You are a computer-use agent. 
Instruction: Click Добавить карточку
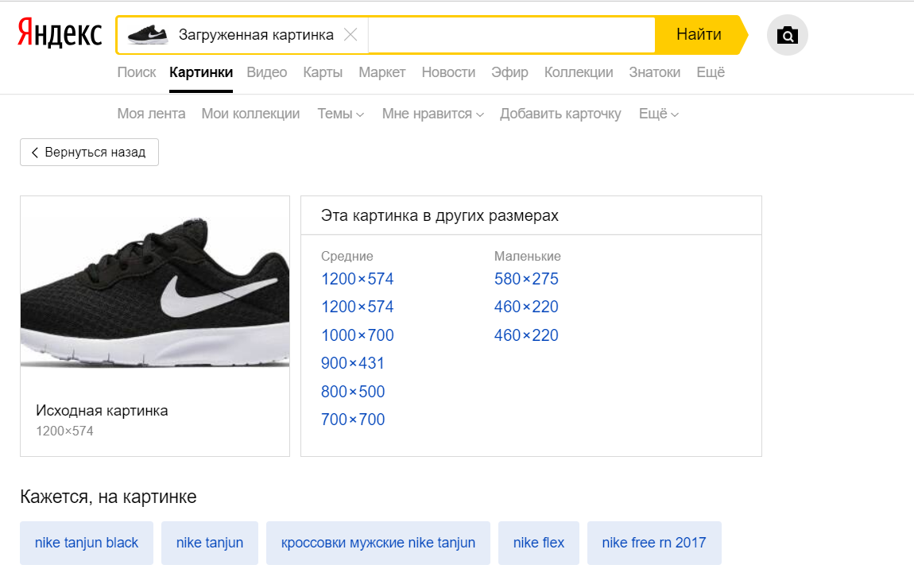tap(561, 114)
